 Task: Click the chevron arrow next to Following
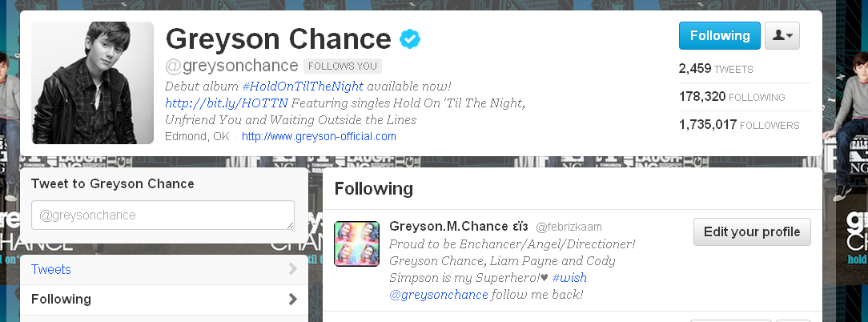(x=293, y=300)
